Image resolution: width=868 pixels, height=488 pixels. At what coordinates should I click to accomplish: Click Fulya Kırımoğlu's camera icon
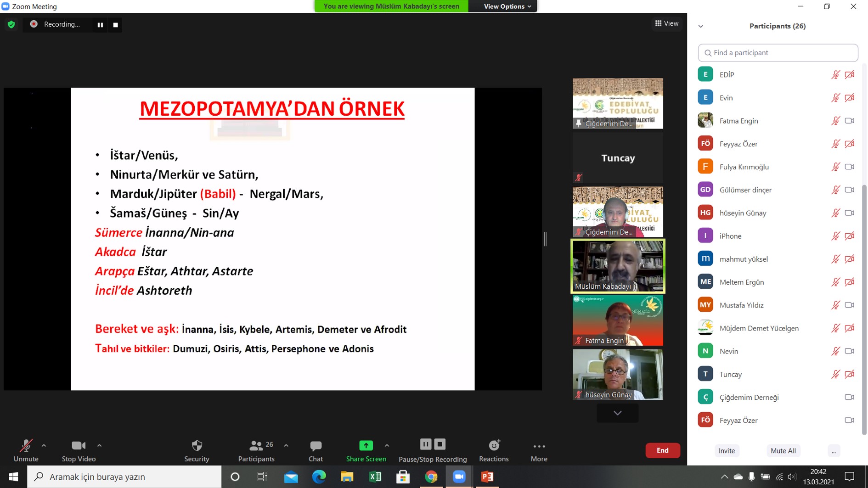(x=850, y=167)
